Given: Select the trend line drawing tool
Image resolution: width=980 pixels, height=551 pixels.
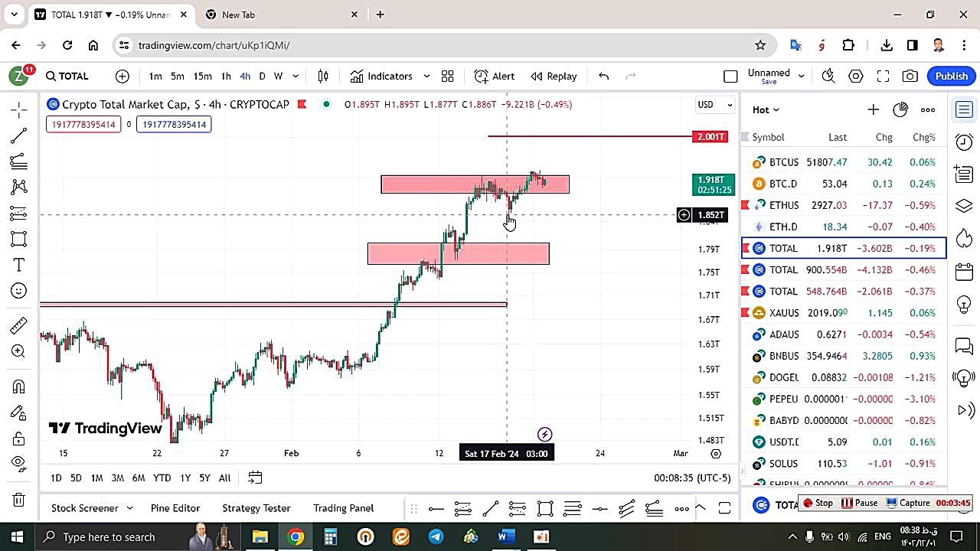Looking at the screenshot, I should click(19, 136).
